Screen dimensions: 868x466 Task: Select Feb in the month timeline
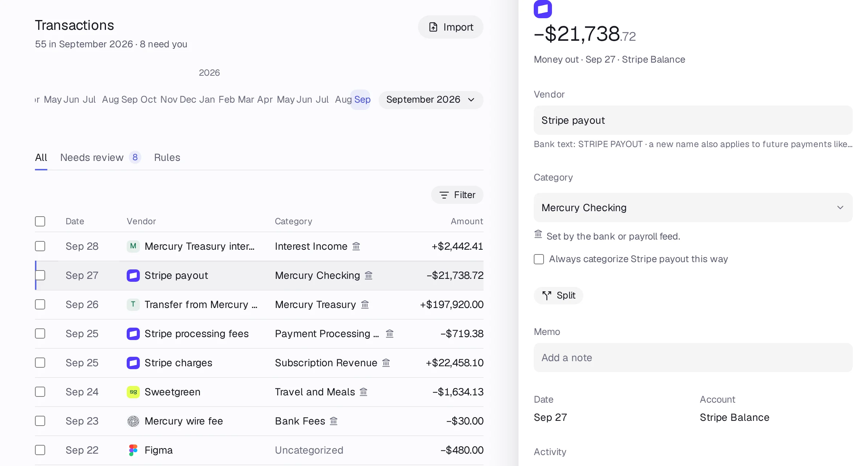226,99
